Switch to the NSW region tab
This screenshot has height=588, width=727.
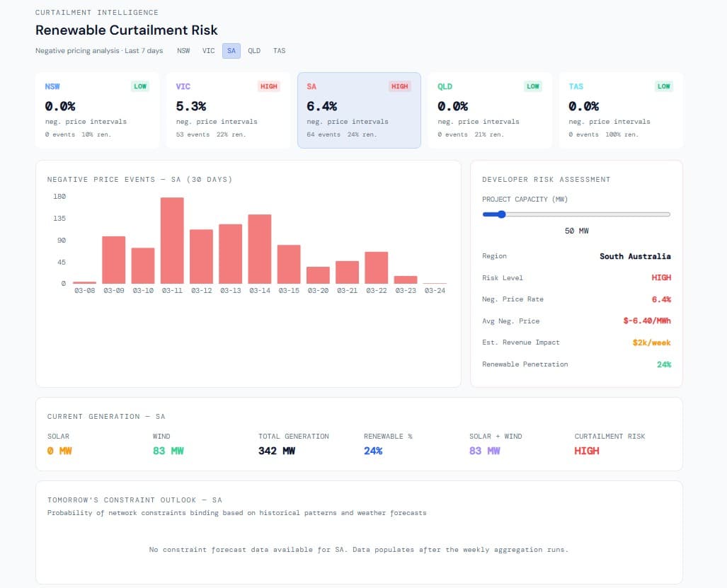pos(183,50)
